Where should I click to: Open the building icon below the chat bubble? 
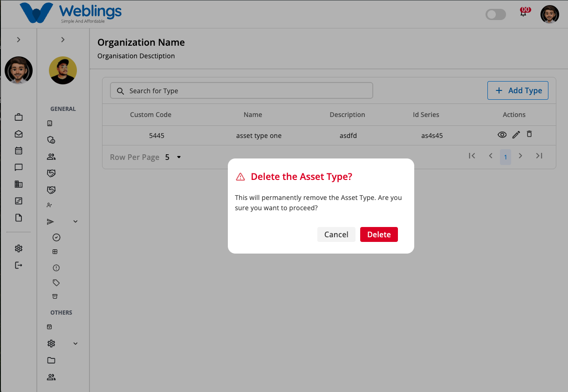[19, 184]
